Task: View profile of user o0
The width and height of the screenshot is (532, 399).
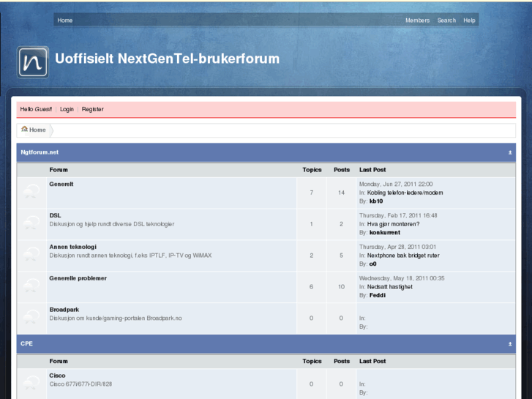Action: tap(373, 264)
